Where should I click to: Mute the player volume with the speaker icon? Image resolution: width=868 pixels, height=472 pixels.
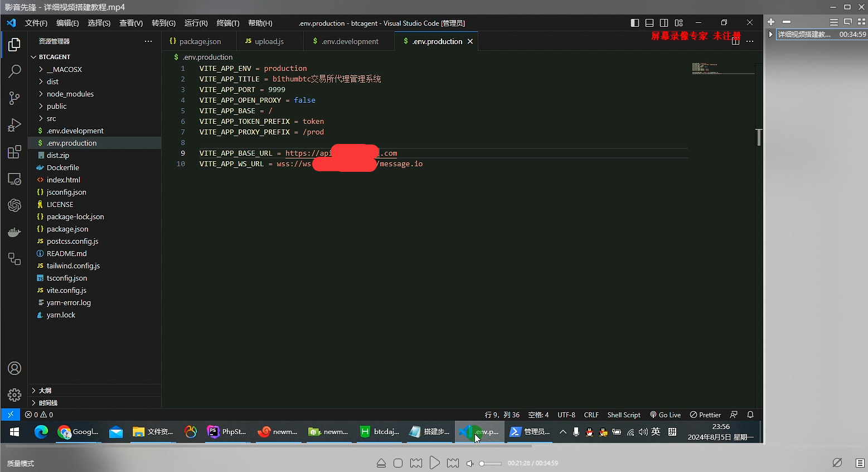(470, 463)
